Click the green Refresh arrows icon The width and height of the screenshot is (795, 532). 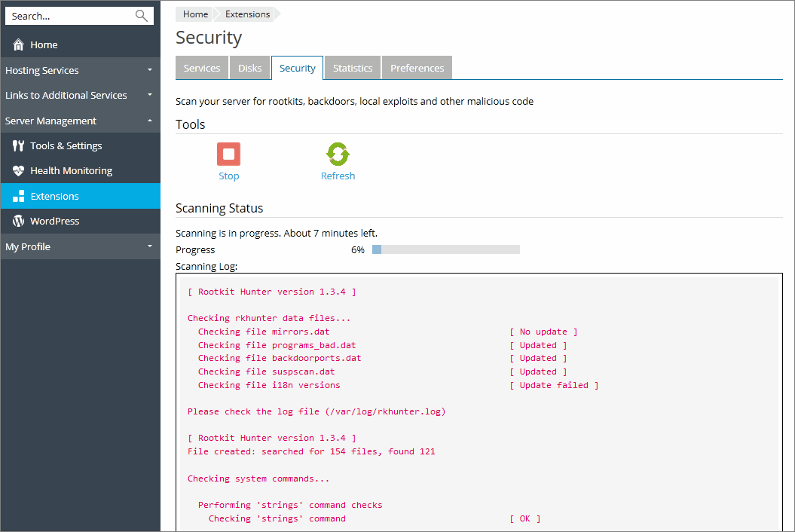(x=338, y=154)
